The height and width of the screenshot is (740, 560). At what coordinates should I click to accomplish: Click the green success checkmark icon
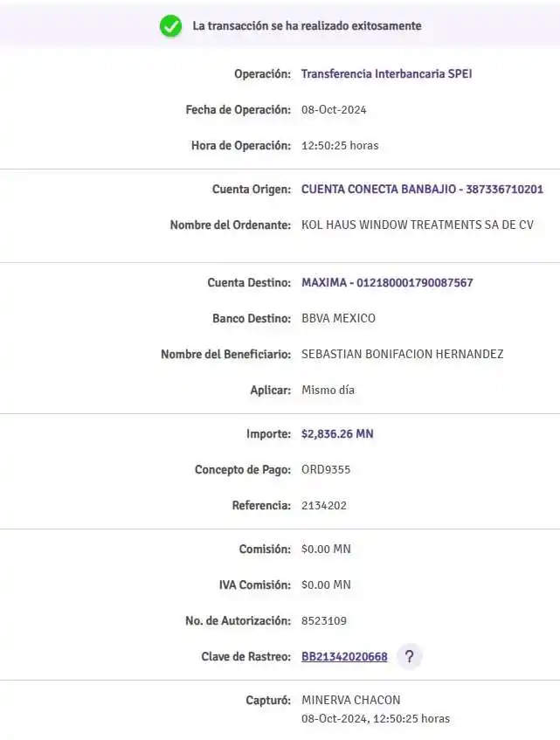click(x=170, y=26)
